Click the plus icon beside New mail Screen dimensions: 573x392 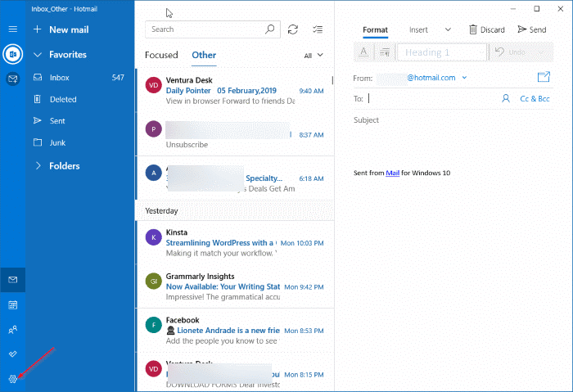coord(37,29)
